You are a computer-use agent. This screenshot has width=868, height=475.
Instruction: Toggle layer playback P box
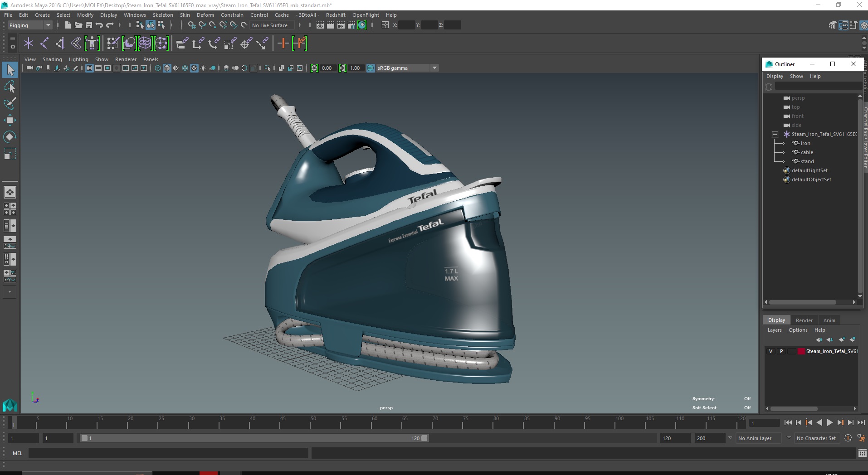781,351
